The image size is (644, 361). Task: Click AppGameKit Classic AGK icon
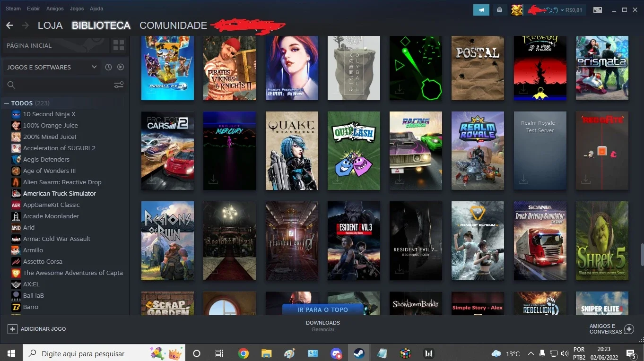16,205
